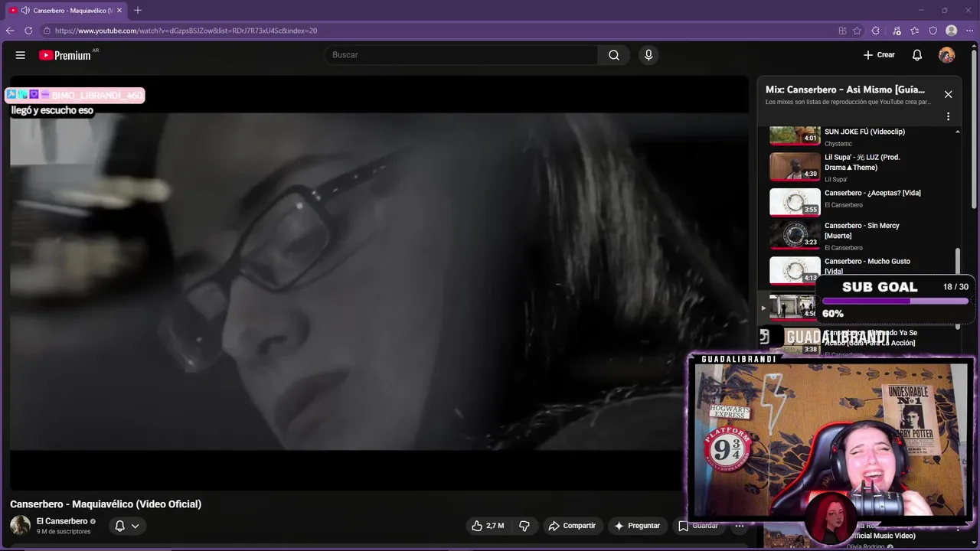Close the Mix playlist panel
980x551 pixels.
coord(948,94)
